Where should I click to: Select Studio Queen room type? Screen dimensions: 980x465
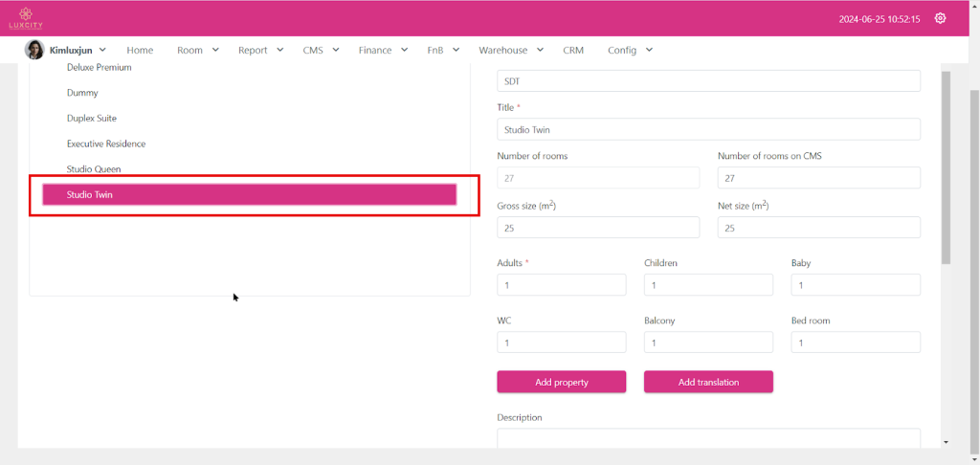click(x=94, y=169)
